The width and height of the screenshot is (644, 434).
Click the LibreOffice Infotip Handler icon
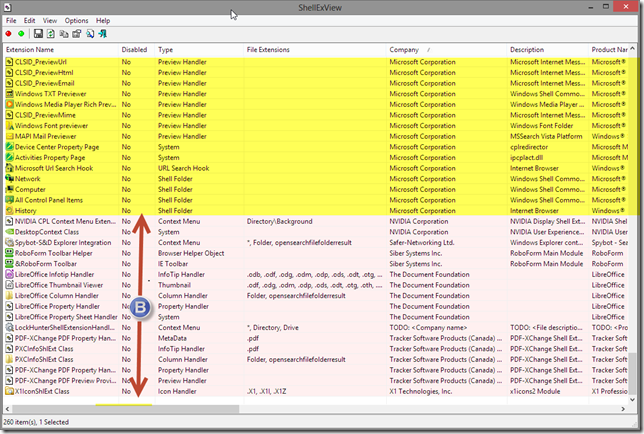9,274
